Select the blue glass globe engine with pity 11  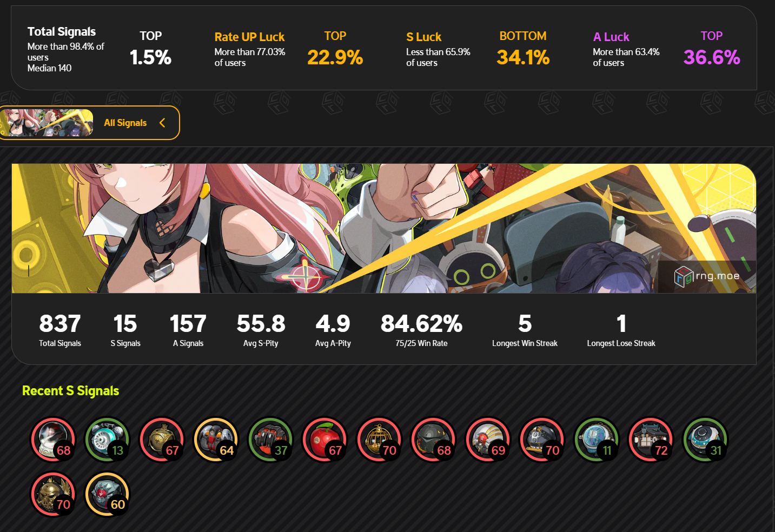[597, 440]
